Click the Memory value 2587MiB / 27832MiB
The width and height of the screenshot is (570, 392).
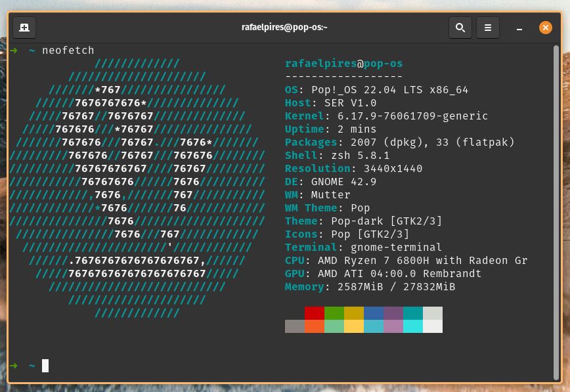click(396, 286)
